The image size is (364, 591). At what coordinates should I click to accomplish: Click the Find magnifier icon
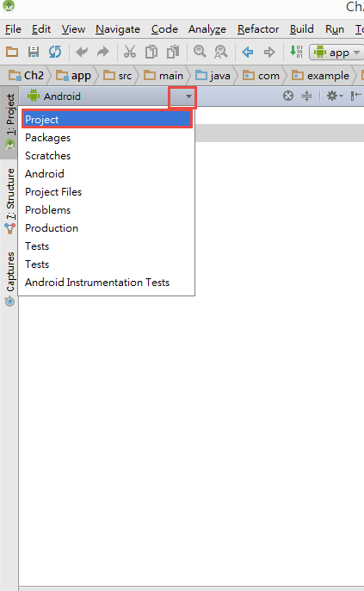click(200, 52)
